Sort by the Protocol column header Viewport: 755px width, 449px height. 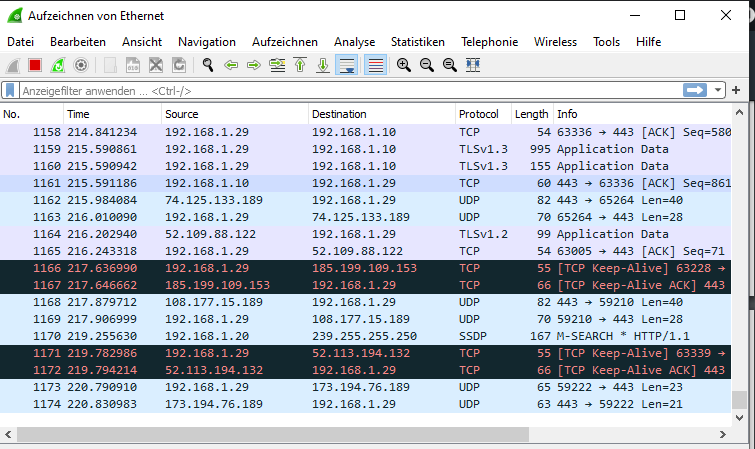pyautogui.click(x=483, y=114)
